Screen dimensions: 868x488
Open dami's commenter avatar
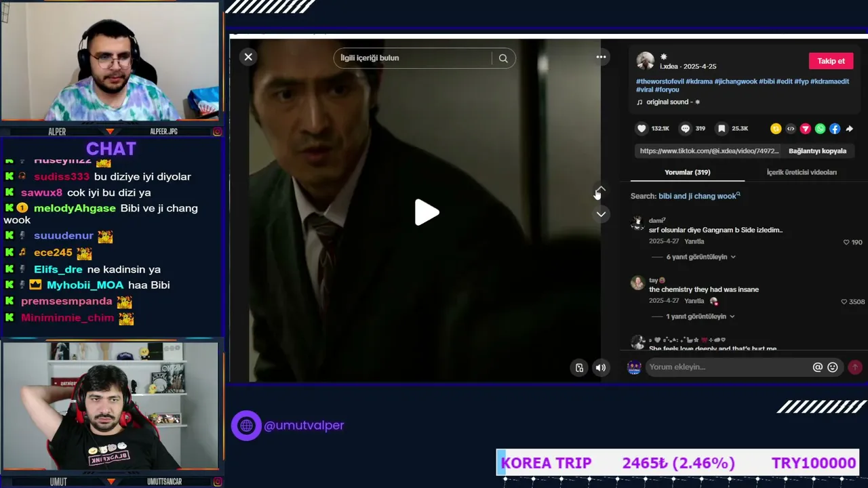tap(637, 224)
